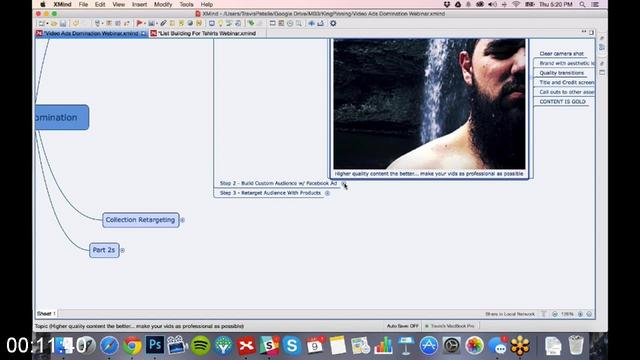Screen dimensions: 640x360
Task: Open Skype from the dock
Action: pyautogui.click(x=292, y=346)
